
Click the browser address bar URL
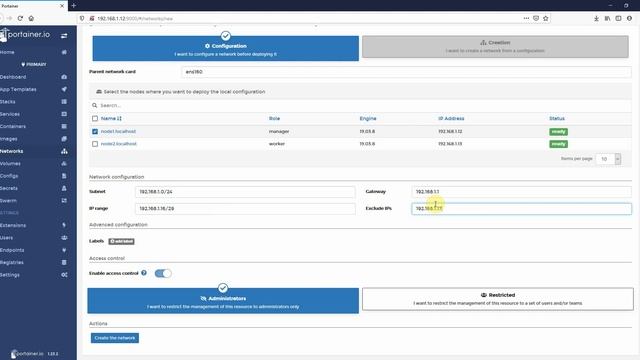coord(135,18)
